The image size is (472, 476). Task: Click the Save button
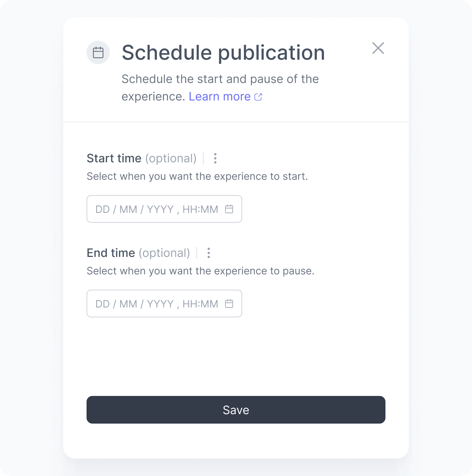coord(236,410)
